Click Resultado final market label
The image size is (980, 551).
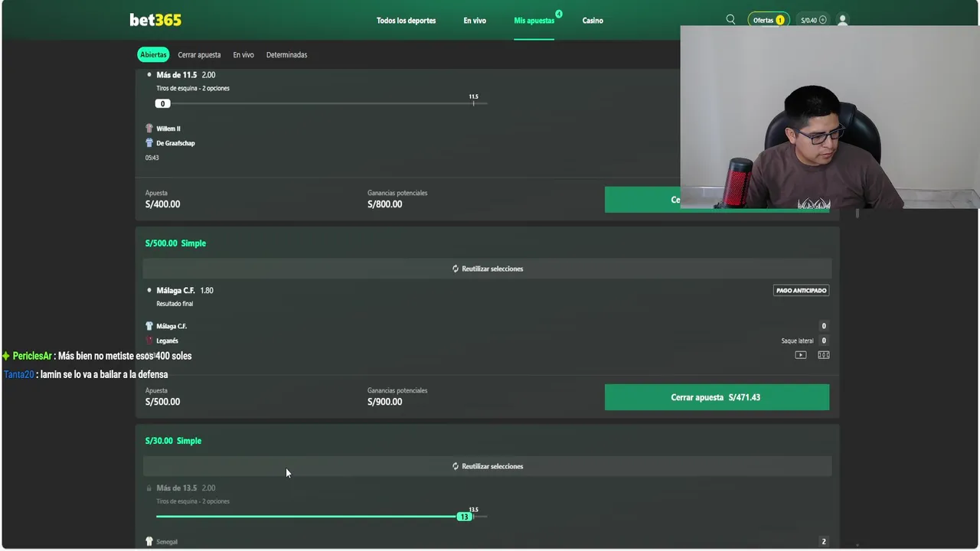pyautogui.click(x=175, y=304)
